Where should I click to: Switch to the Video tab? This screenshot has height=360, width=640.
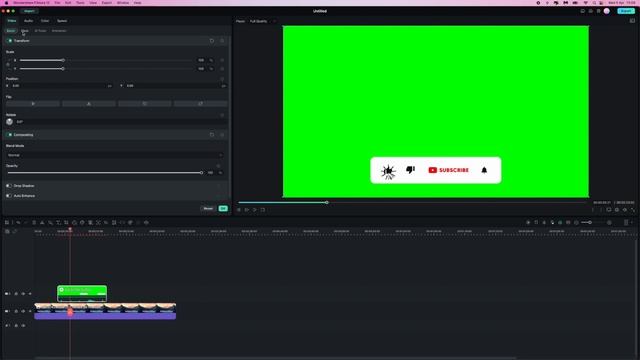(x=12, y=21)
